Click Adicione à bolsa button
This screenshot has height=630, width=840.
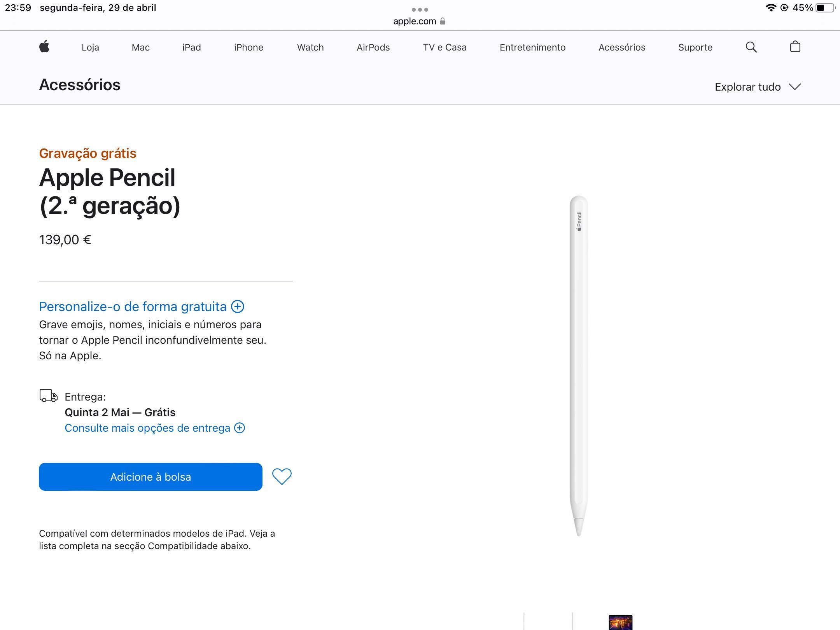(x=150, y=476)
